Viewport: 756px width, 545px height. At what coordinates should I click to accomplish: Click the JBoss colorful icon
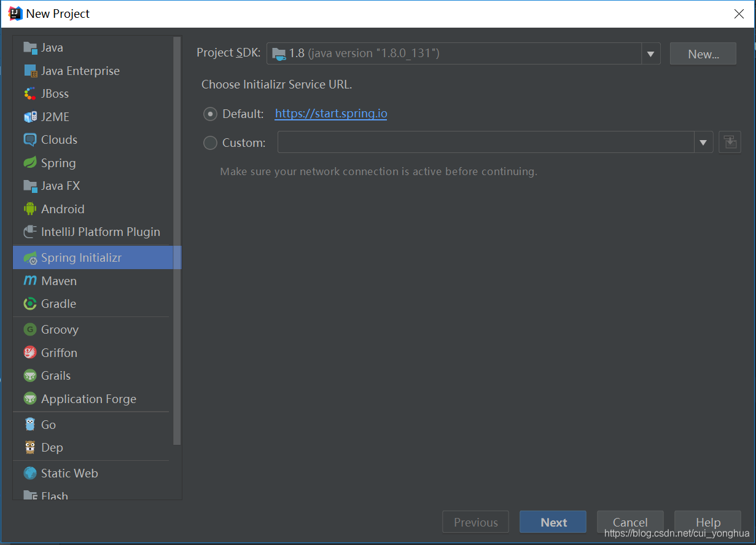tap(30, 94)
